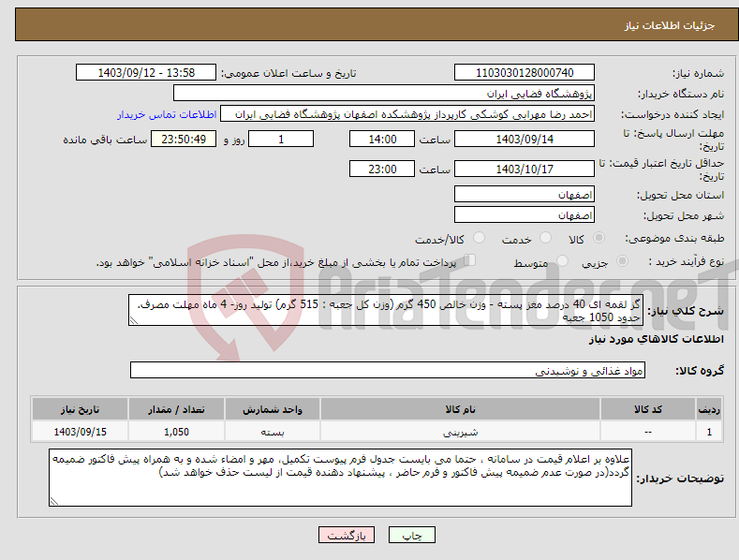
Task: Select the کالا/خدمت radio button
Action: 479,238
